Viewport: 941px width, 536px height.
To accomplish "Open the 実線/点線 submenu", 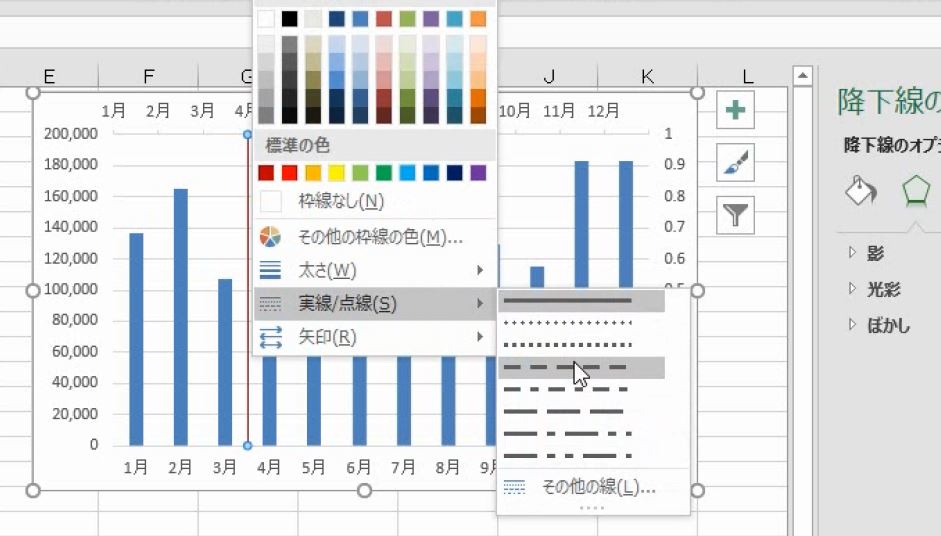I will click(374, 304).
